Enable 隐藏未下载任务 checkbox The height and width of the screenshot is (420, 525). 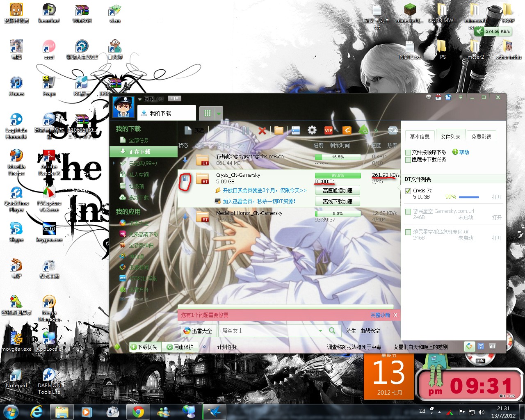[x=408, y=160]
